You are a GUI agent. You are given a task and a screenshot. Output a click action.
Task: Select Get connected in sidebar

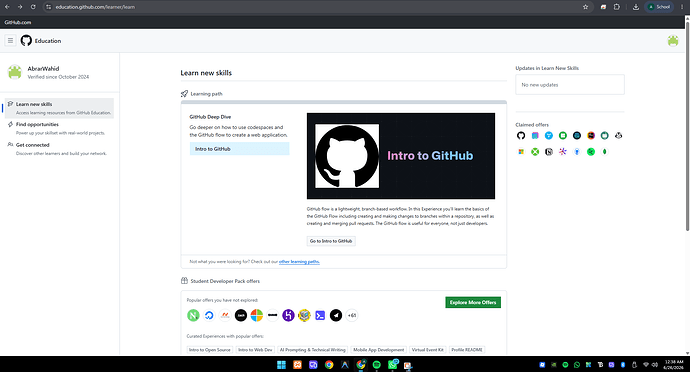59,149
